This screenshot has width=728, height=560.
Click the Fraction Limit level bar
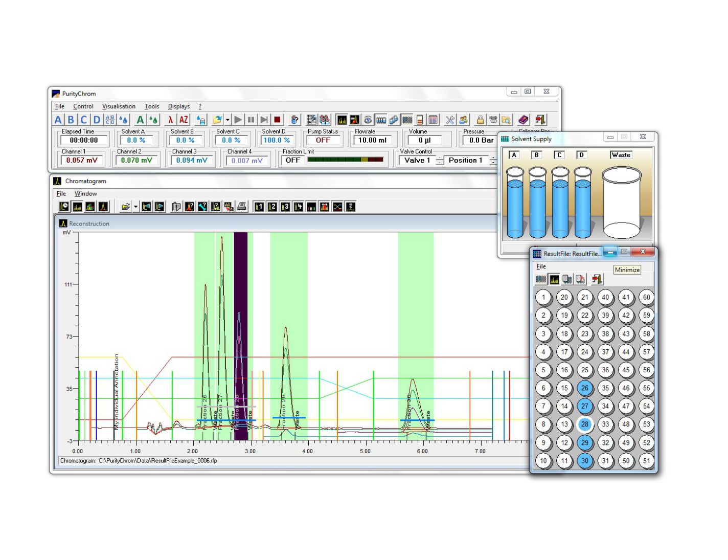click(345, 160)
